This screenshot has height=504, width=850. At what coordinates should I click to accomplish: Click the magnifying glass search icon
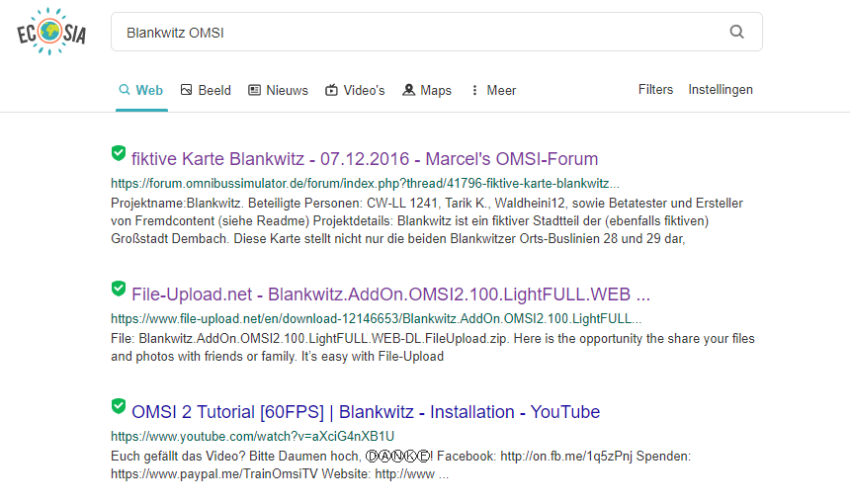click(736, 32)
